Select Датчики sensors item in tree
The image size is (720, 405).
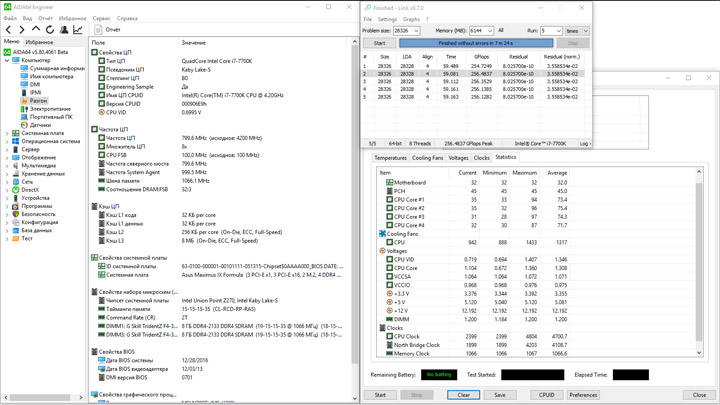[40, 125]
